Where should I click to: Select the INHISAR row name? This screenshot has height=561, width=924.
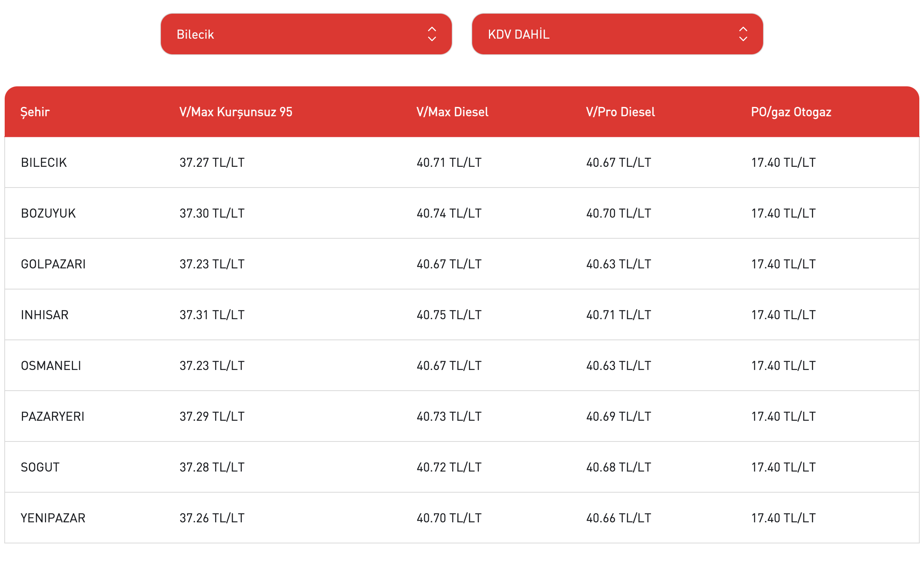pyautogui.click(x=45, y=315)
